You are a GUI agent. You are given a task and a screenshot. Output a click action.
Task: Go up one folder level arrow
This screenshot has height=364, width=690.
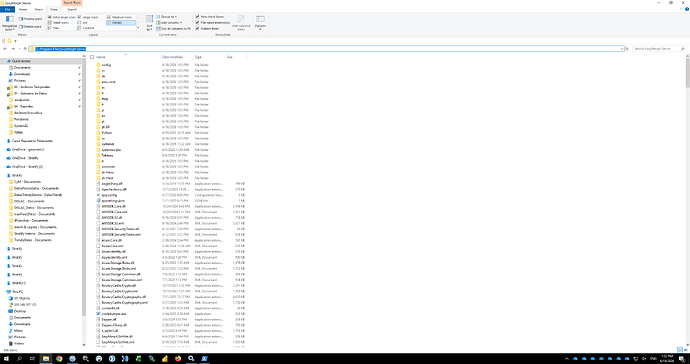25,49
